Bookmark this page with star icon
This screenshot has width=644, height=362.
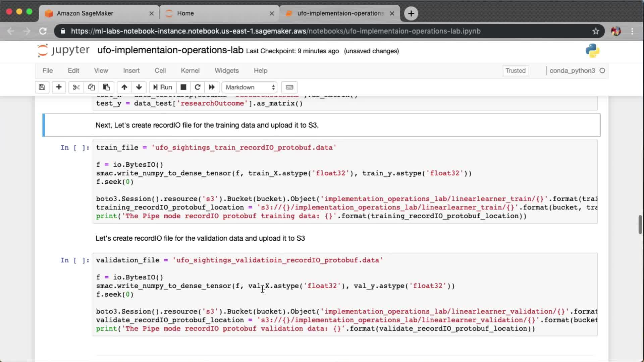click(595, 31)
